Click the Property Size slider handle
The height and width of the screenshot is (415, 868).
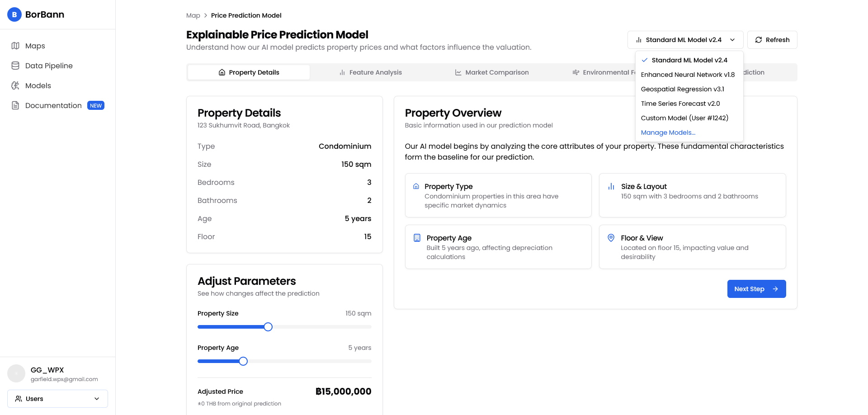(x=268, y=327)
